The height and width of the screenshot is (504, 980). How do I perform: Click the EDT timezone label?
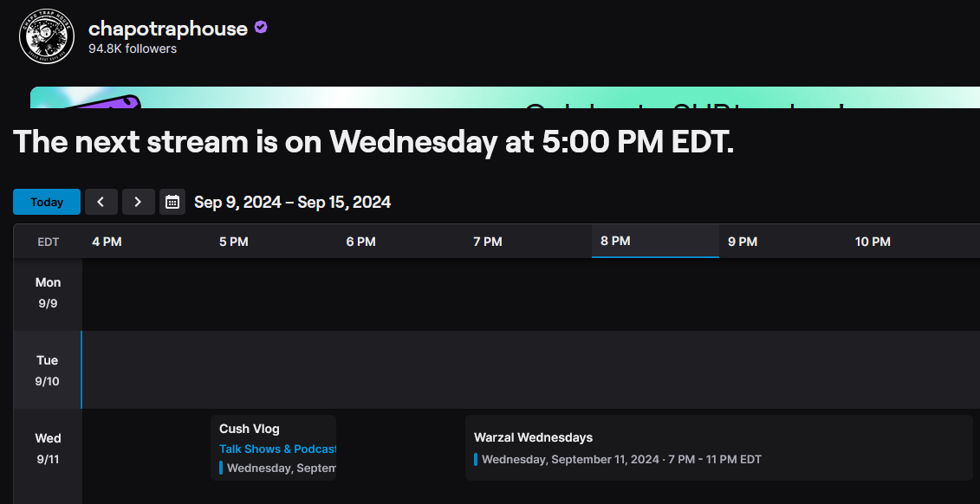[48, 242]
